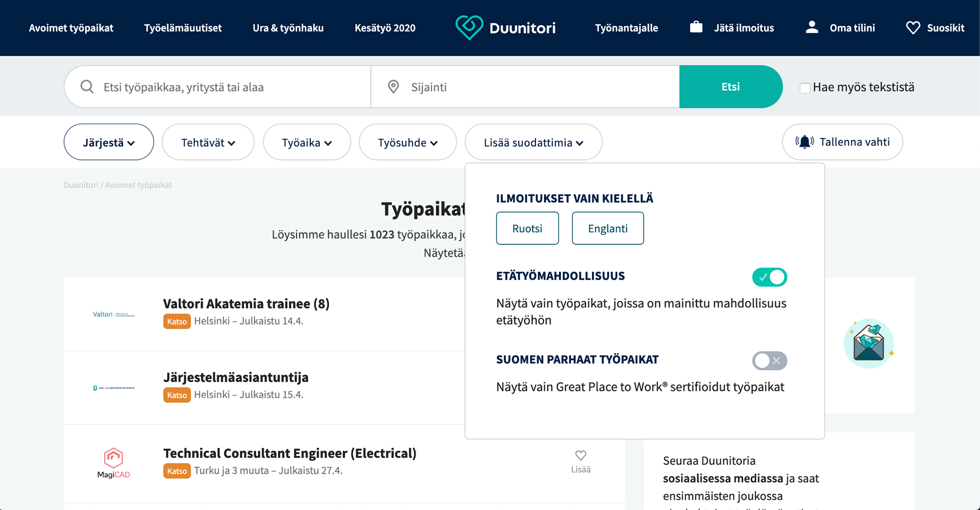The width and height of the screenshot is (980, 510).
Task: Click the magnifying glass search icon
Action: 87,87
